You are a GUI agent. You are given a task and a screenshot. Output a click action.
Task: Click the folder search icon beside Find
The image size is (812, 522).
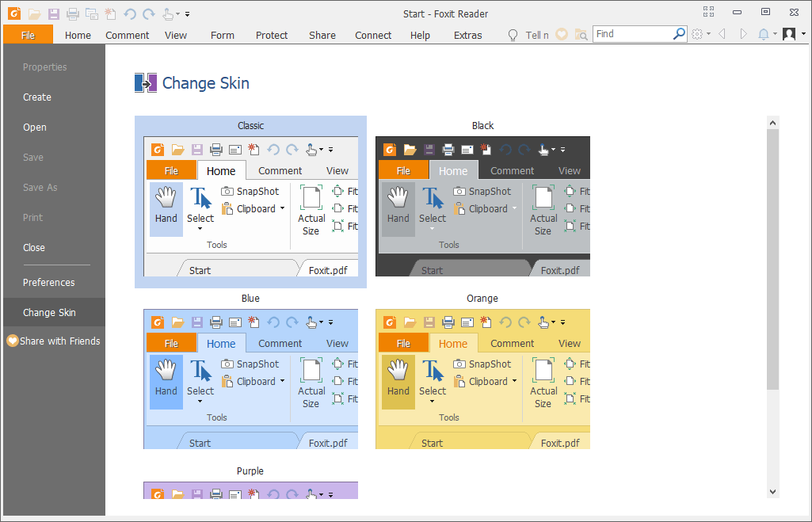(581, 35)
